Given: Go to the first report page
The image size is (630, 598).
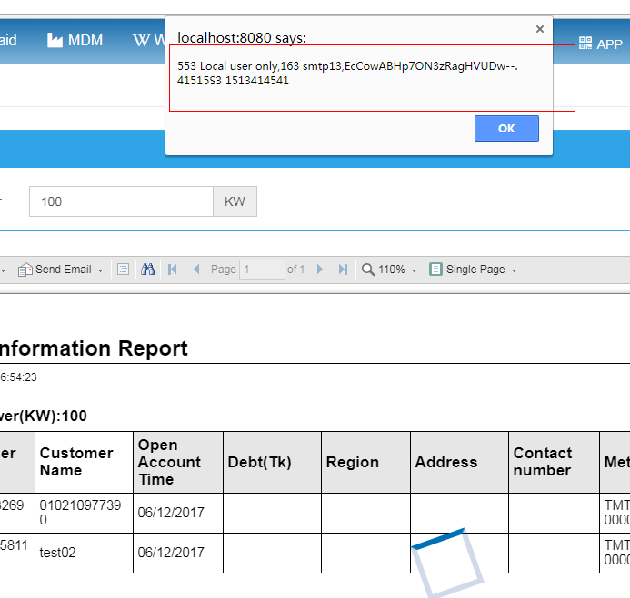Looking at the screenshot, I should 172,269.
